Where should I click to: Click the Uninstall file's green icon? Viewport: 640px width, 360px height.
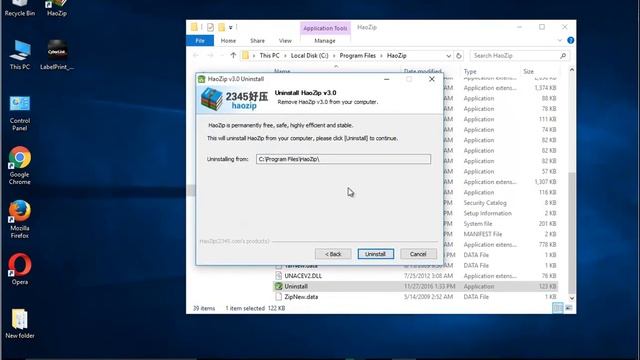[x=278, y=286]
